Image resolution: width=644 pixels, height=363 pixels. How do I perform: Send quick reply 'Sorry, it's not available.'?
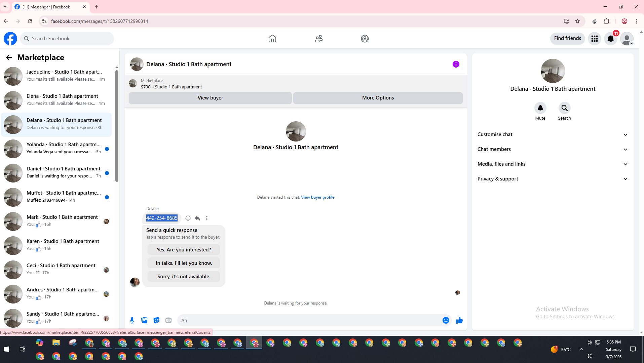184,277
